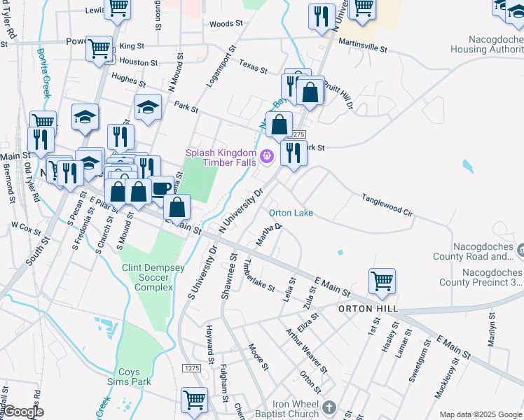Screen dimensions: 524x420
Task: Click the graduation cap marker left of restaurant marker
Action: click(x=85, y=118)
